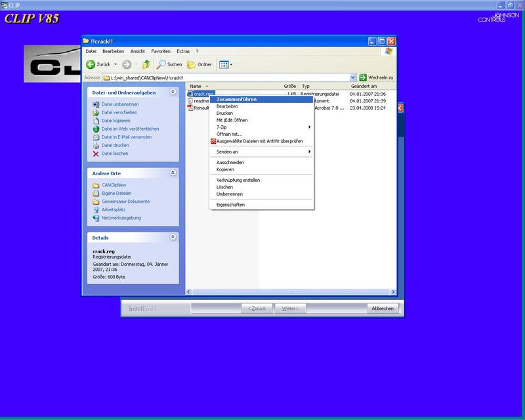
Task: Expand the address bar dropdown
Action: coord(353,77)
